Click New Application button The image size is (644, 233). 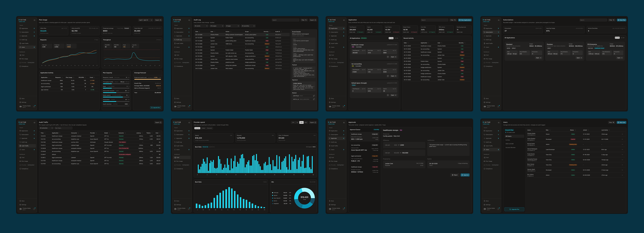465,20
